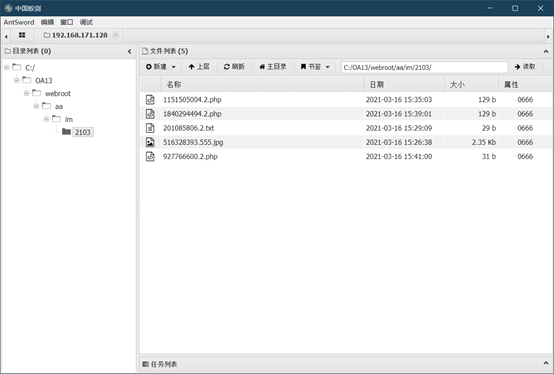The width and height of the screenshot is (554, 374).
Task: Click the path input field
Action: [x=424, y=67]
